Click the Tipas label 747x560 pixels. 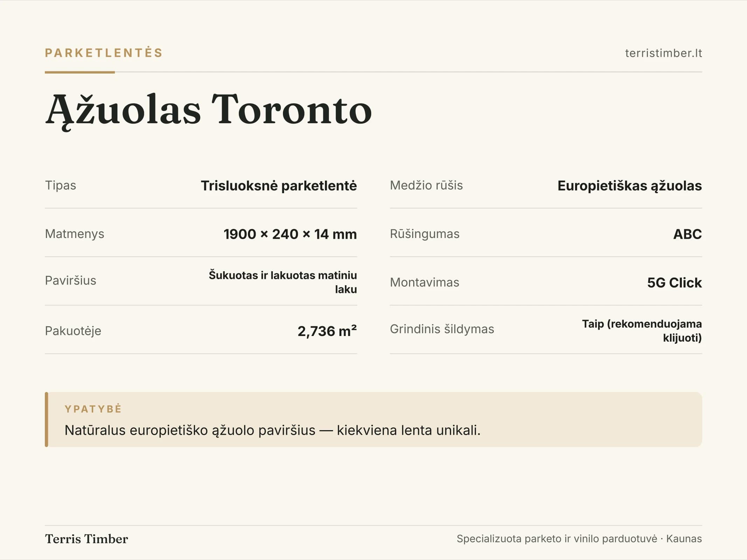[x=60, y=185]
